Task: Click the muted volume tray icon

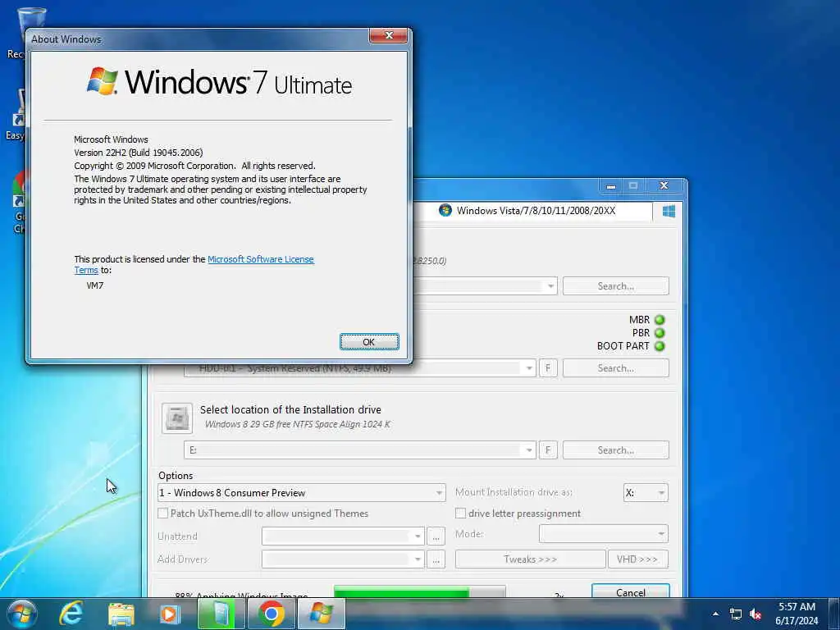Action: pos(756,614)
